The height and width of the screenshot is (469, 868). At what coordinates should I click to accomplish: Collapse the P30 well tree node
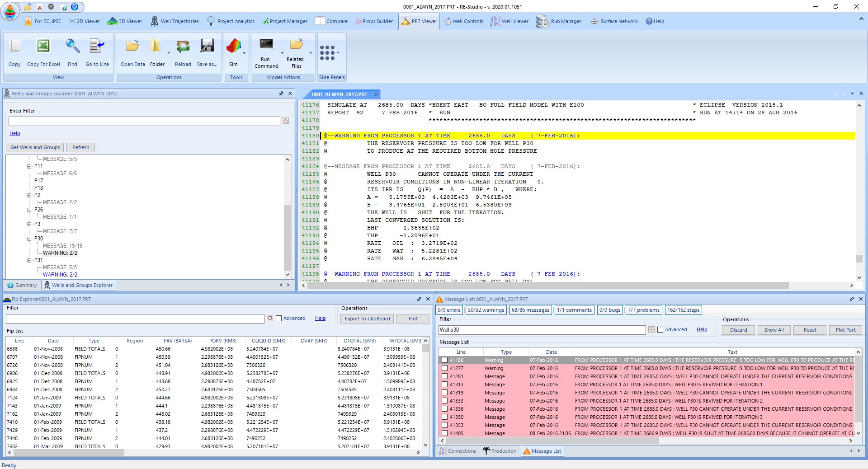(29, 239)
